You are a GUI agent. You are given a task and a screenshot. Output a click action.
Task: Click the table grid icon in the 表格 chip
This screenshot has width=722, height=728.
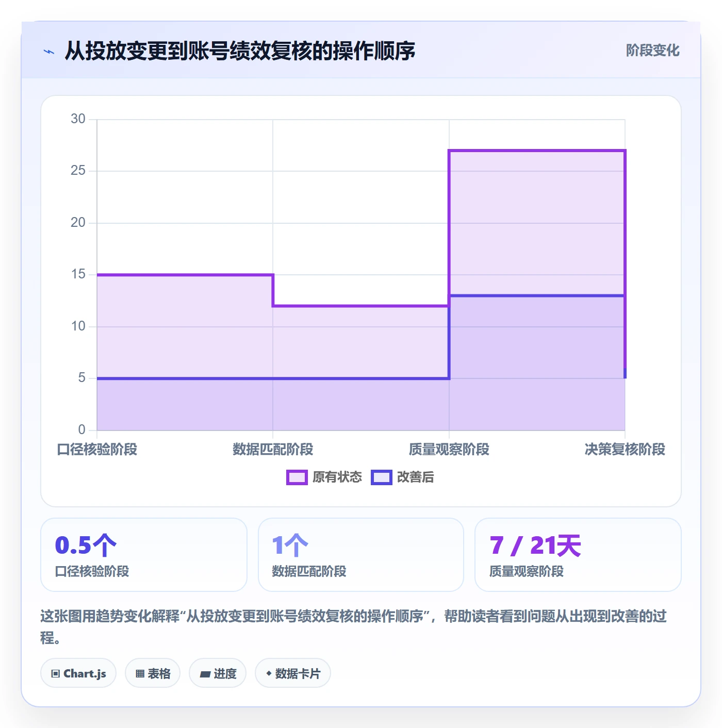point(140,673)
